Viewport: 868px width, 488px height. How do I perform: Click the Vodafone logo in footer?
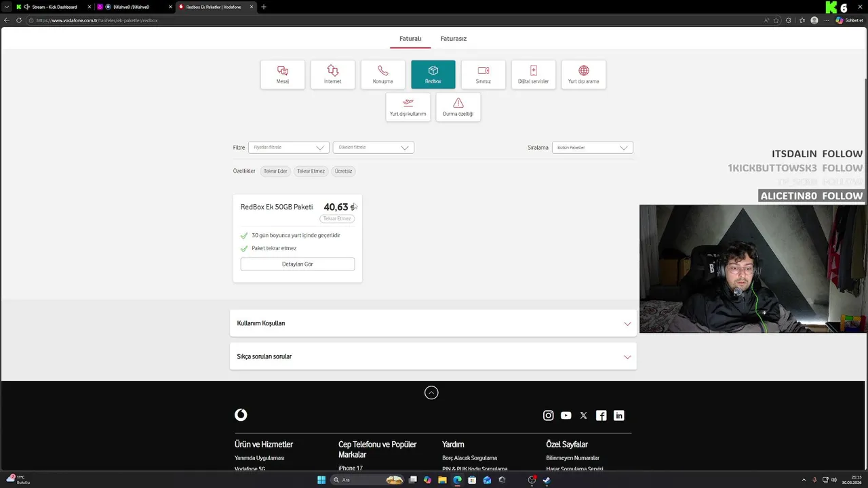[241, 415]
